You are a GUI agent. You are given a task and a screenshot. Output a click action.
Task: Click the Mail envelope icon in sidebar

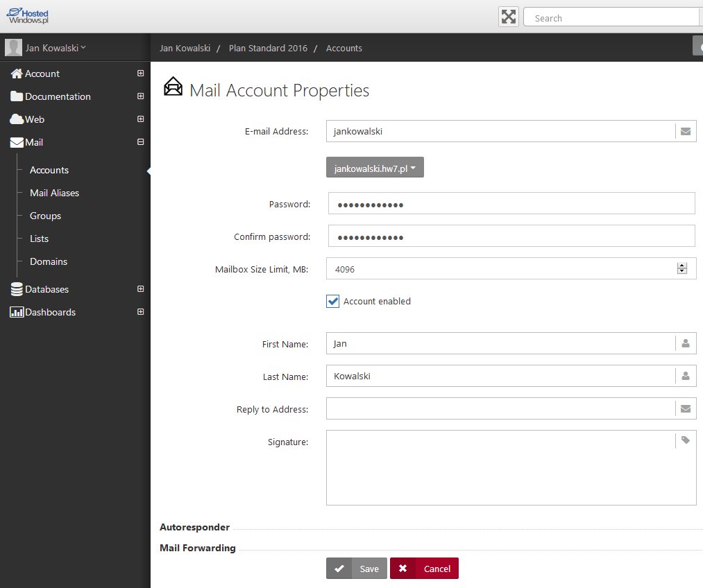click(17, 142)
